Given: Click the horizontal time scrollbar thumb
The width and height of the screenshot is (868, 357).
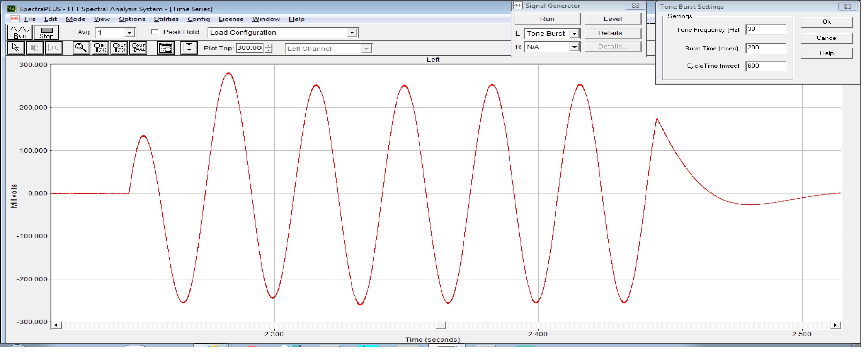Looking at the screenshot, I should (x=441, y=325).
